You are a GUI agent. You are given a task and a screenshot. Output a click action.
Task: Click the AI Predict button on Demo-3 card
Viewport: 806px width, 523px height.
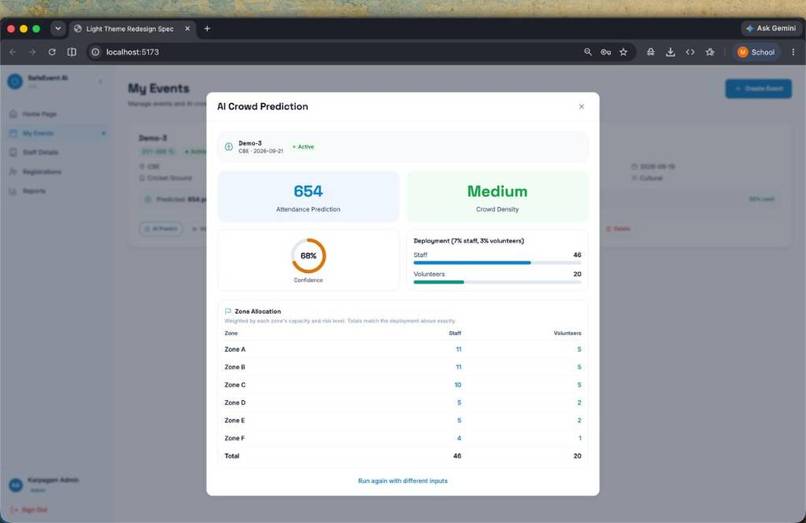pos(160,228)
